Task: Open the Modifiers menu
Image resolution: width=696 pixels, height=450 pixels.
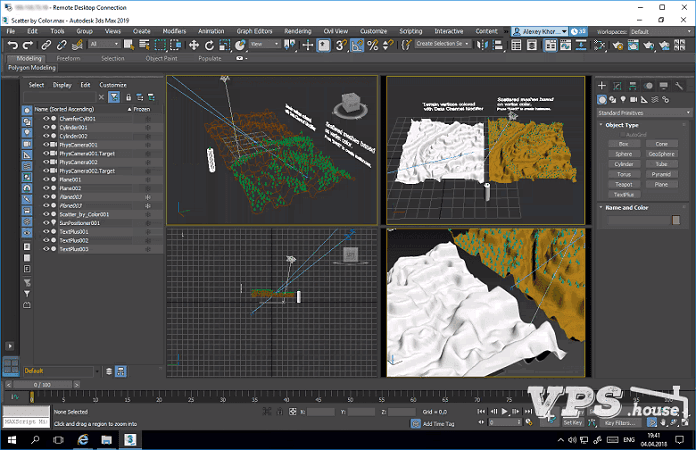Action: pos(173,31)
